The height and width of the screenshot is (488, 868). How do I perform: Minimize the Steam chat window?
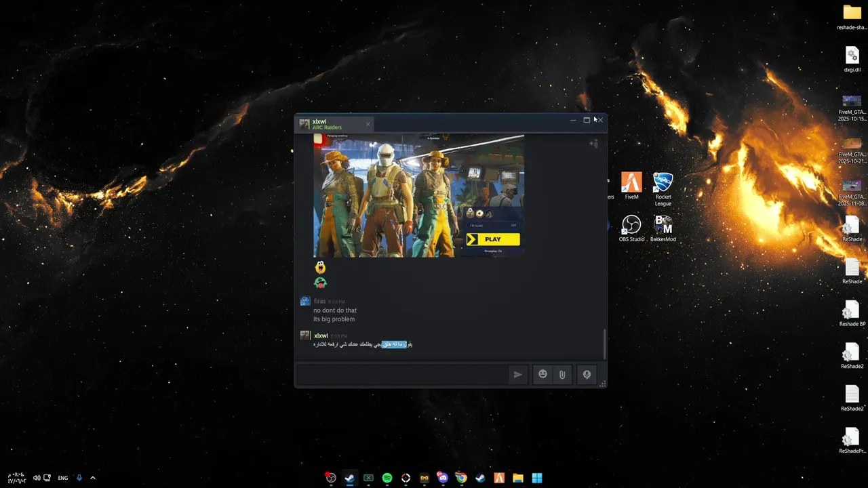[x=574, y=120]
